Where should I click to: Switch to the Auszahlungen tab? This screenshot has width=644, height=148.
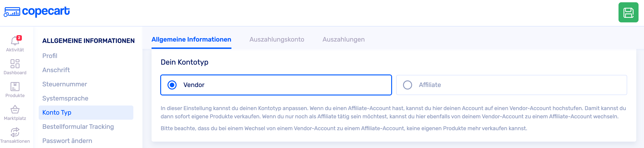click(x=343, y=39)
